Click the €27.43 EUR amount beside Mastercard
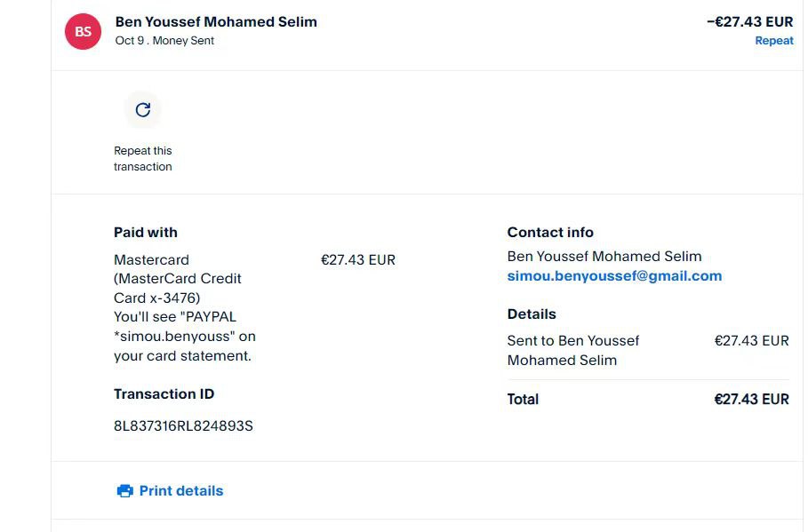This screenshot has height=532, width=808. (357, 260)
